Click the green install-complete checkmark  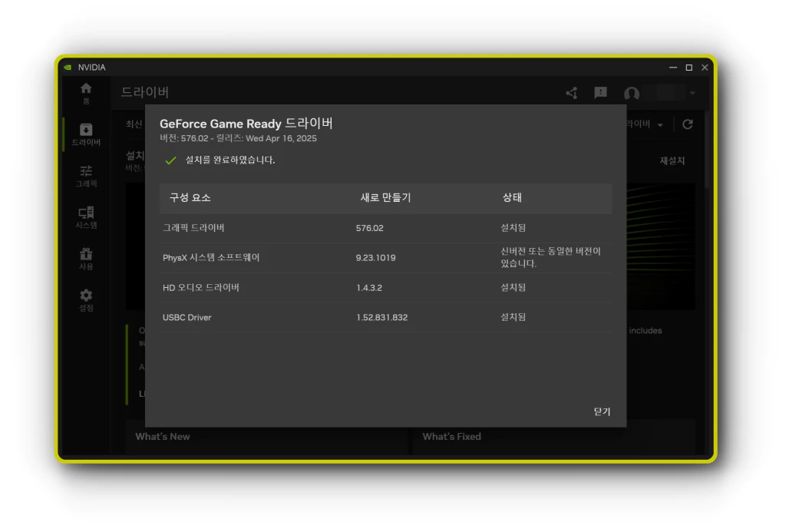click(x=170, y=160)
